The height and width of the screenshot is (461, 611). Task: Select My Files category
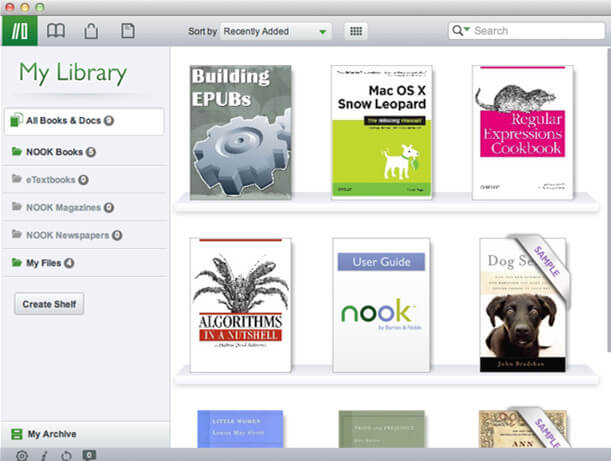(84, 263)
